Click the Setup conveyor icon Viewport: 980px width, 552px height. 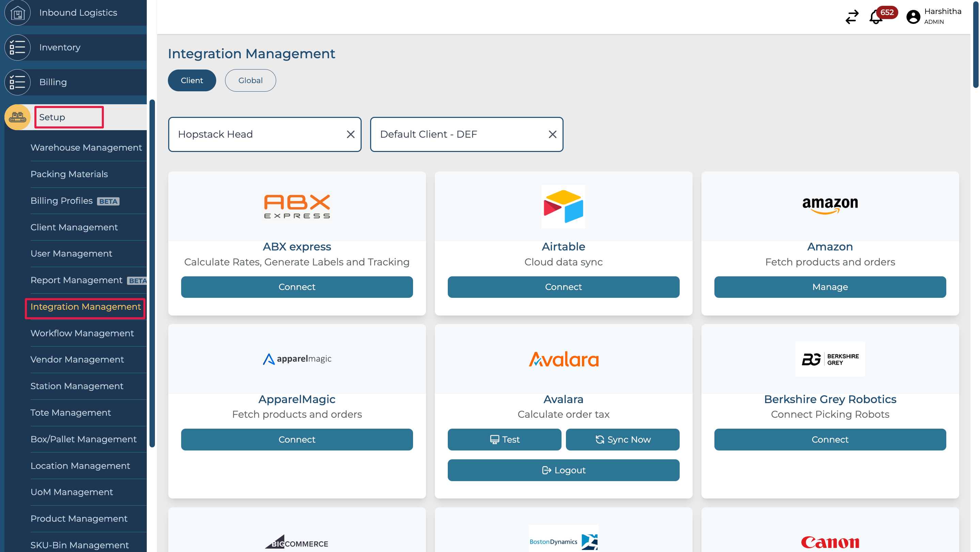[x=17, y=117]
